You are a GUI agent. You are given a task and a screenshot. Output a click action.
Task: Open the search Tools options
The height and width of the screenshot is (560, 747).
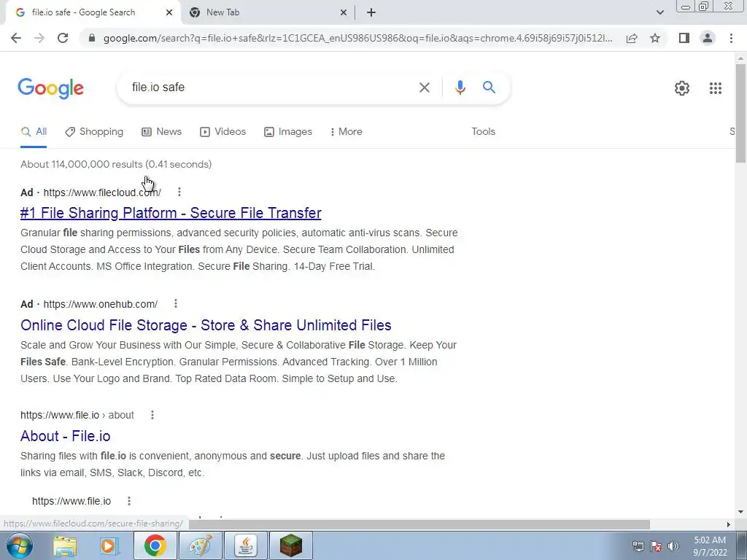coord(483,132)
